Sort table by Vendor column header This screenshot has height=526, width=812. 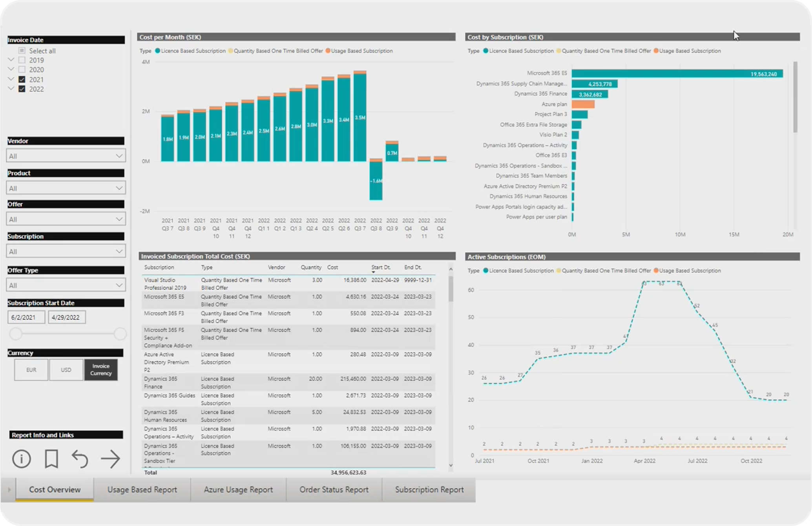coord(276,267)
